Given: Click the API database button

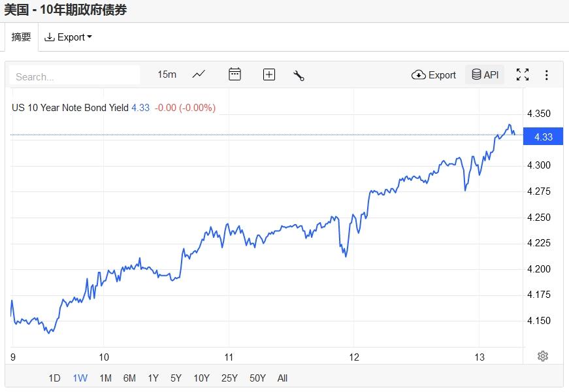Looking at the screenshot, I should click(x=485, y=74).
